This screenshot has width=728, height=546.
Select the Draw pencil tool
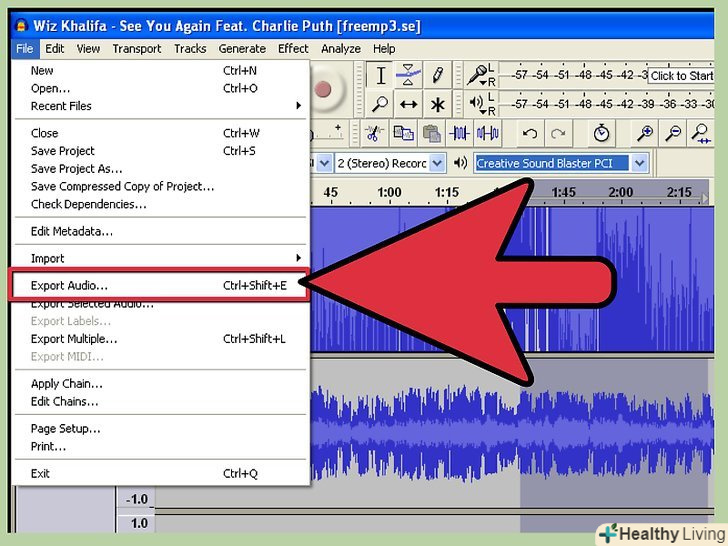(437, 75)
